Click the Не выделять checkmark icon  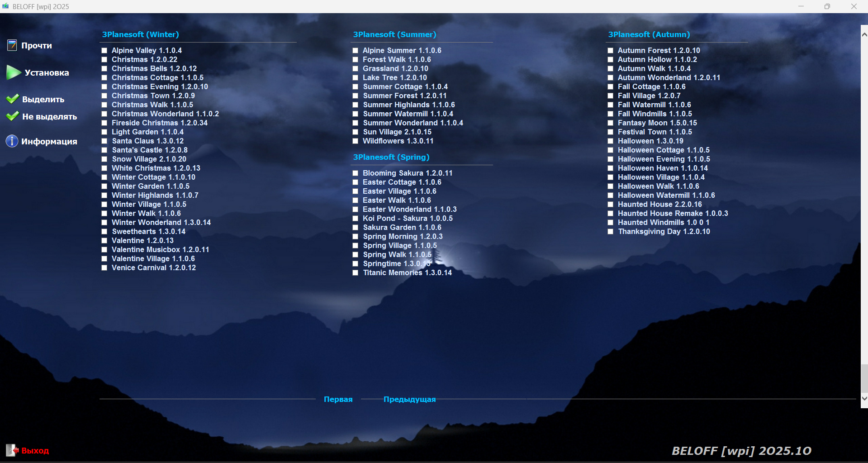[x=13, y=116]
